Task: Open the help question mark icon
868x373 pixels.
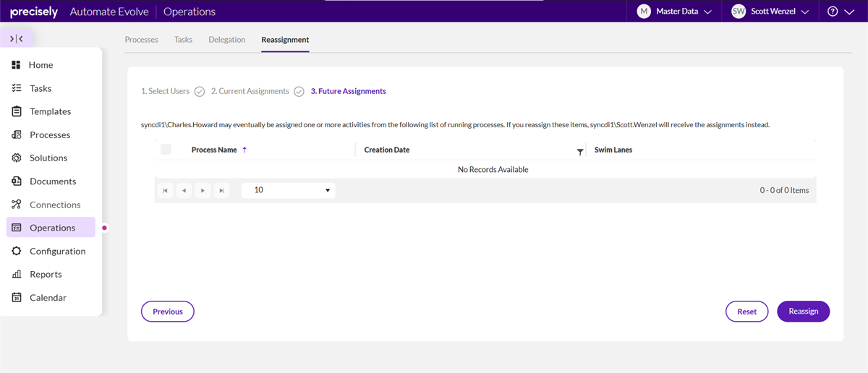Action: coord(833,12)
